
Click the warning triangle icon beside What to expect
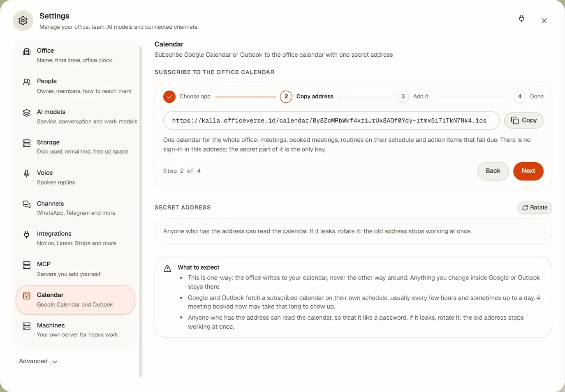167,269
